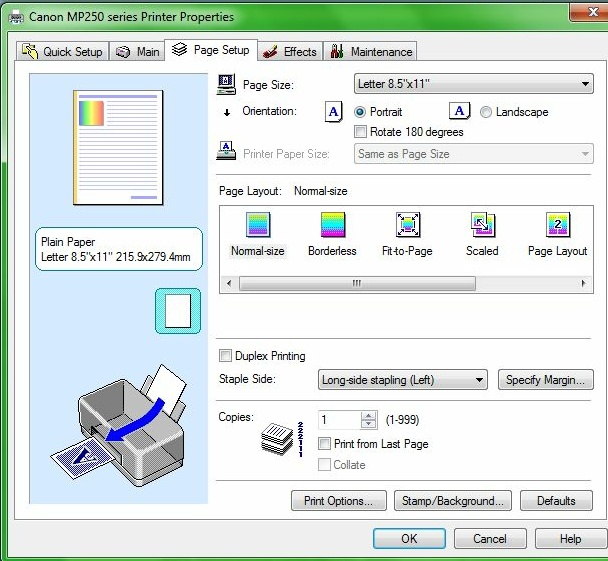Click the page layout horizontal scrollbar thumb
Image resolution: width=608 pixels, height=561 pixels.
pos(357,283)
